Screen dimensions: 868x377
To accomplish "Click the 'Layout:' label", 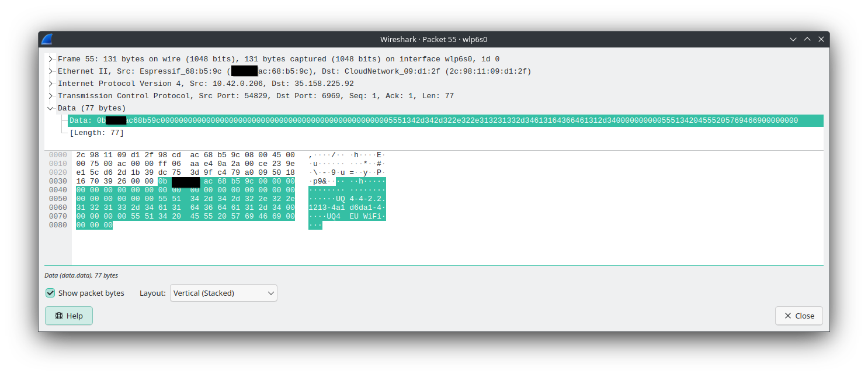I will coord(152,293).
